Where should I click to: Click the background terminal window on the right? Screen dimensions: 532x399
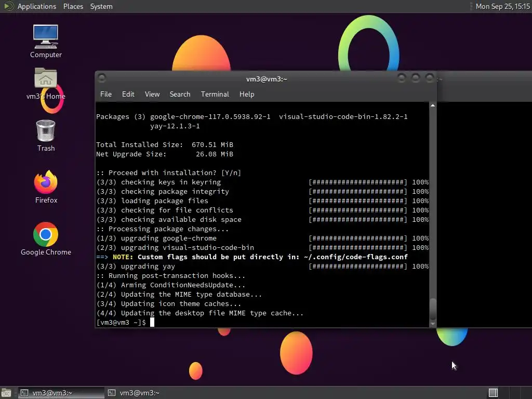(484, 199)
